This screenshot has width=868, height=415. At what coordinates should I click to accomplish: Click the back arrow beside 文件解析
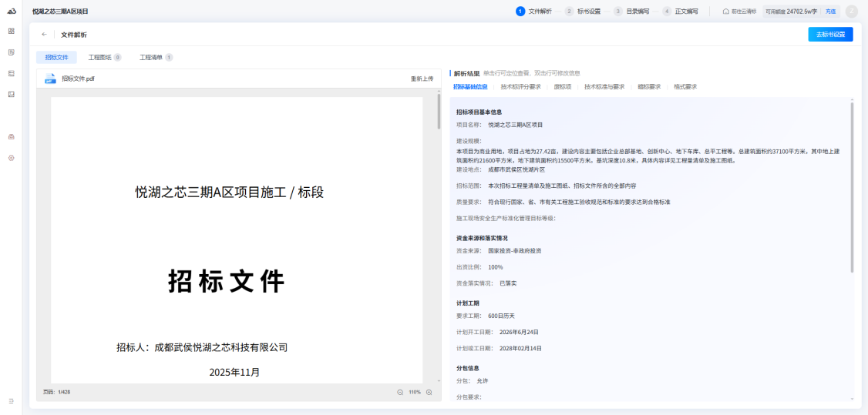tap(44, 34)
